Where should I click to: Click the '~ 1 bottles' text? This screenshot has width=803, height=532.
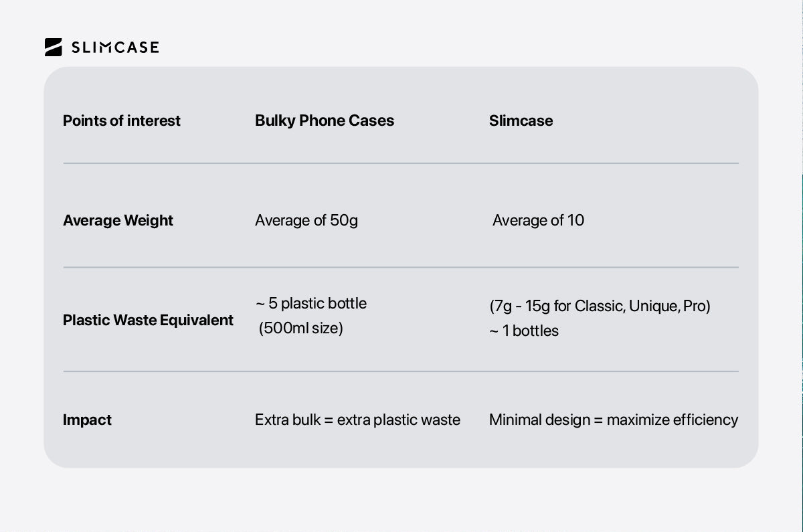pyautogui.click(x=524, y=331)
